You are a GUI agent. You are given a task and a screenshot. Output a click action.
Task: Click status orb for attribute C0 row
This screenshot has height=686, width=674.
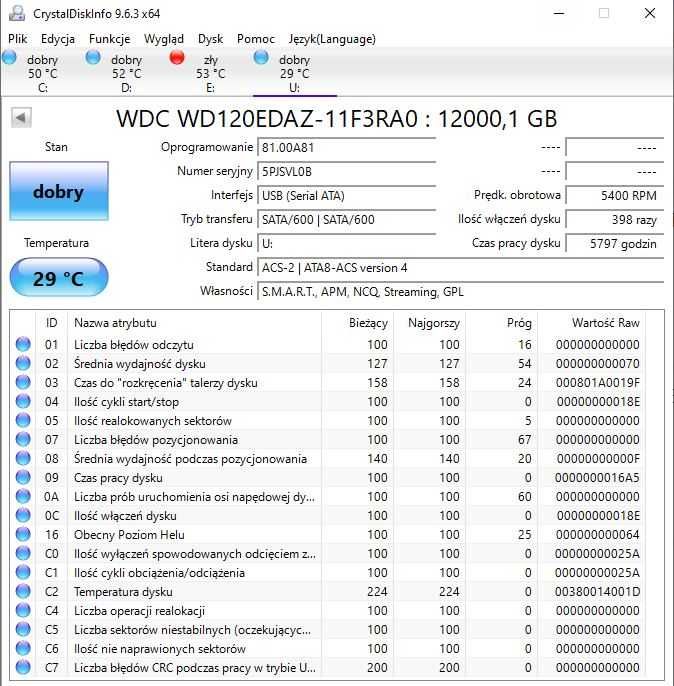23,553
